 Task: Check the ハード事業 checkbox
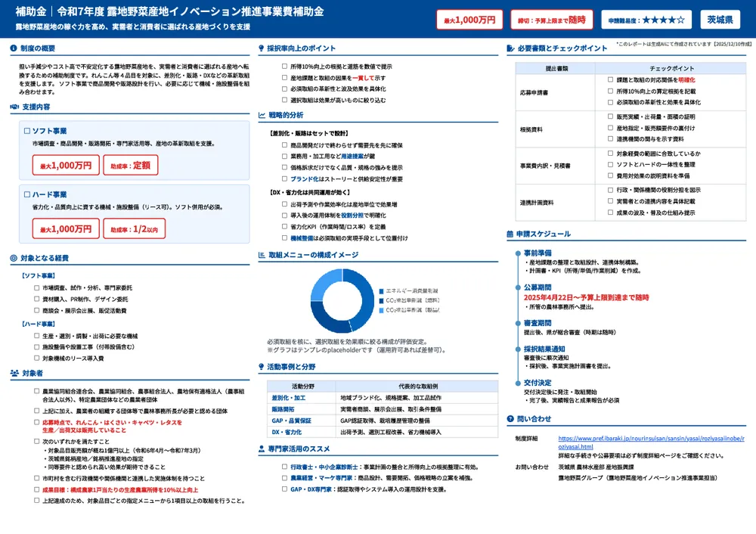coord(27,194)
